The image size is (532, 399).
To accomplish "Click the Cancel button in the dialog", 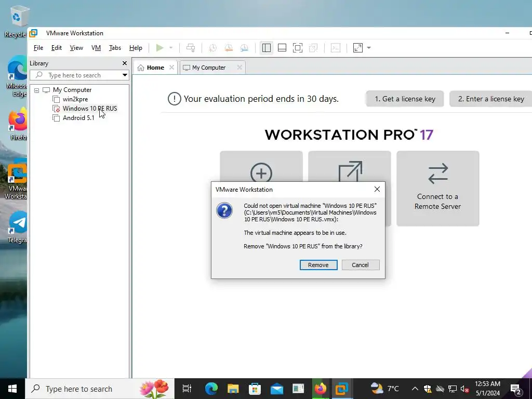I will pos(361,265).
